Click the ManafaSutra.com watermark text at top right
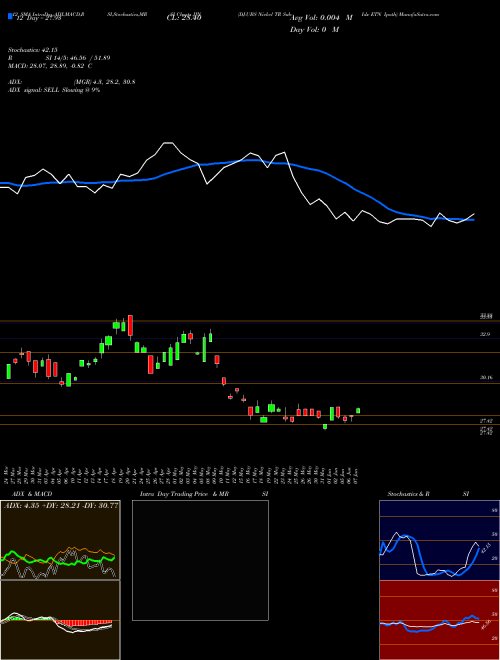The image size is (500, 660). [420, 14]
